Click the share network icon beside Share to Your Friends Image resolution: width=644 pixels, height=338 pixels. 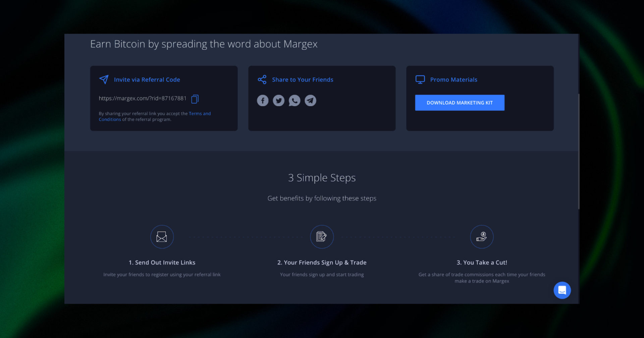click(x=262, y=79)
